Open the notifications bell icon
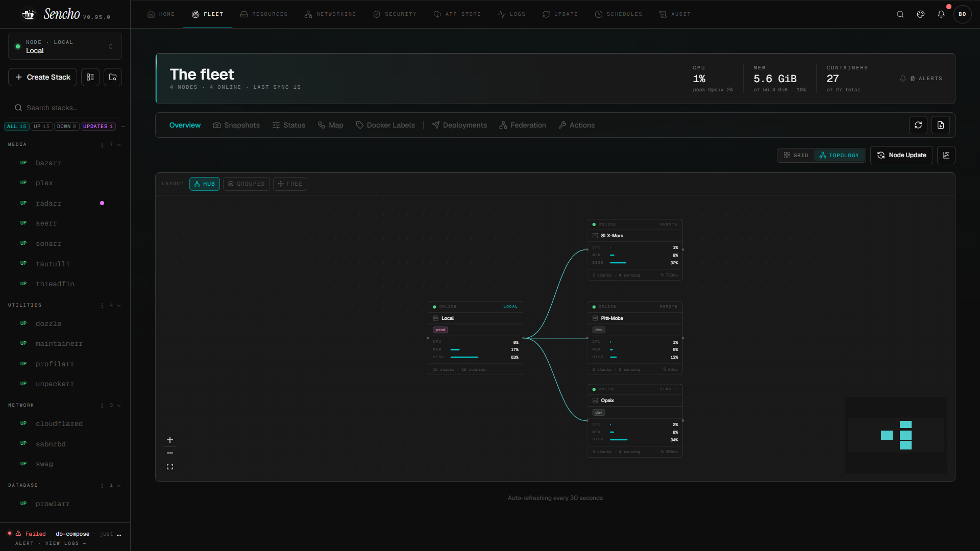Image resolution: width=980 pixels, height=551 pixels. tap(941, 14)
